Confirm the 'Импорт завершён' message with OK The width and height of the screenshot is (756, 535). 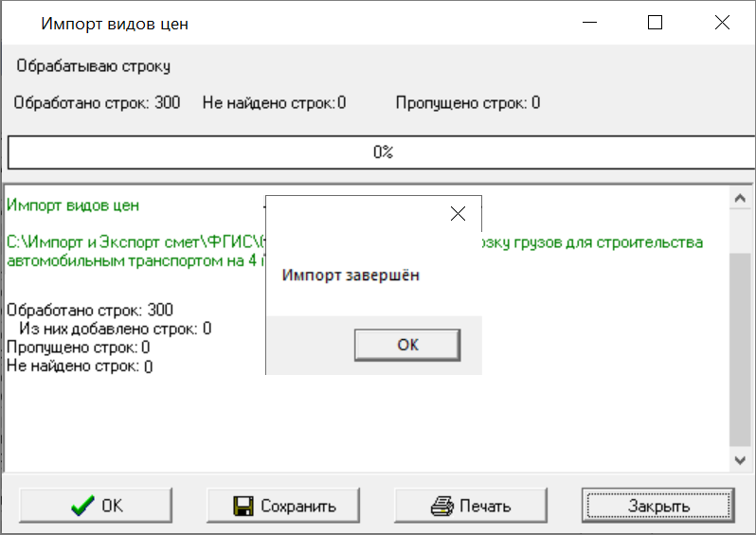407,345
